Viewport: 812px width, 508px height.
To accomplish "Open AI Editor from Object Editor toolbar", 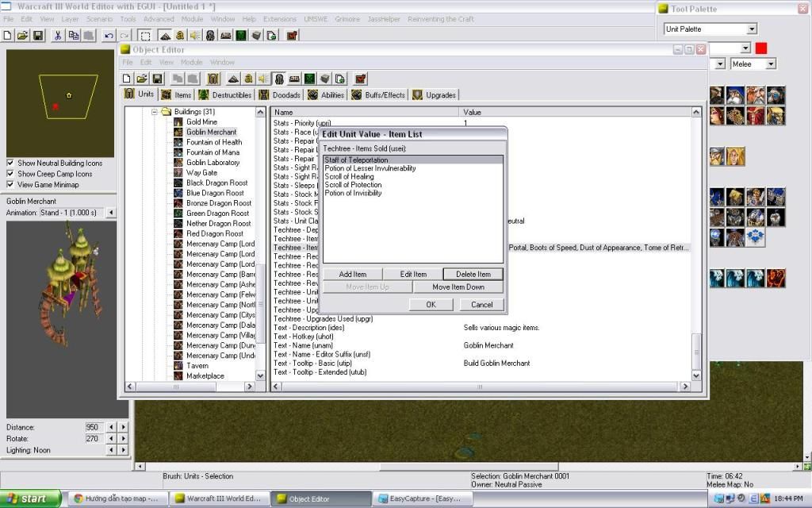I will (x=310, y=79).
